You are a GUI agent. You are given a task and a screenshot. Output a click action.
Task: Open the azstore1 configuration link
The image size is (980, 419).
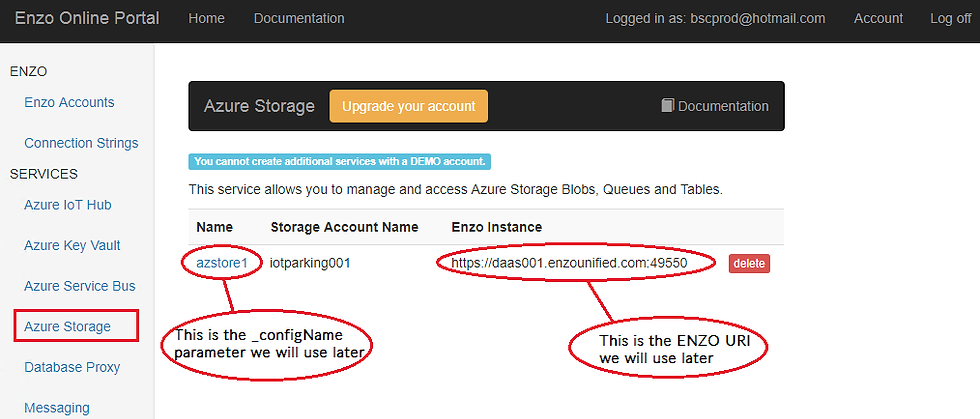tap(222, 263)
